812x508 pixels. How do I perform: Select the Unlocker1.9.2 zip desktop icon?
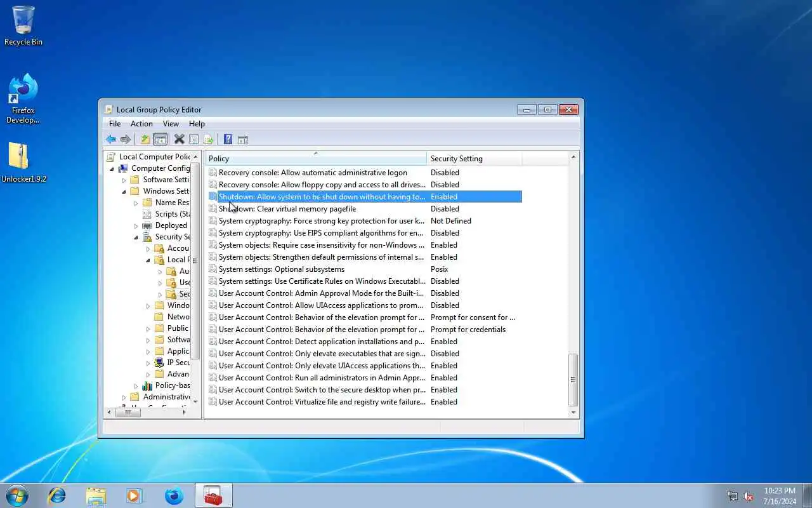click(x=23, y=163)
